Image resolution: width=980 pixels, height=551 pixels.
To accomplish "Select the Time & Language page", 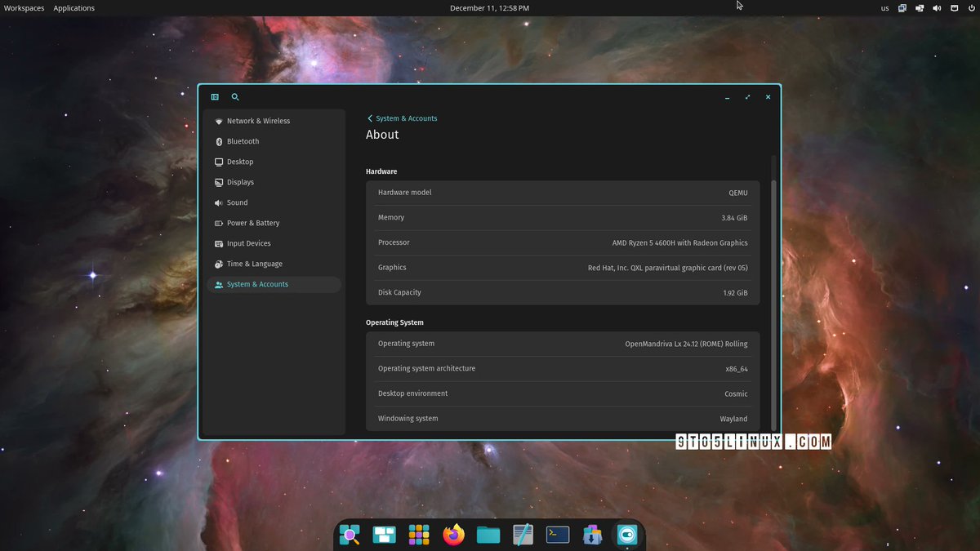I will pyautogui.click(x=274, y=264).
